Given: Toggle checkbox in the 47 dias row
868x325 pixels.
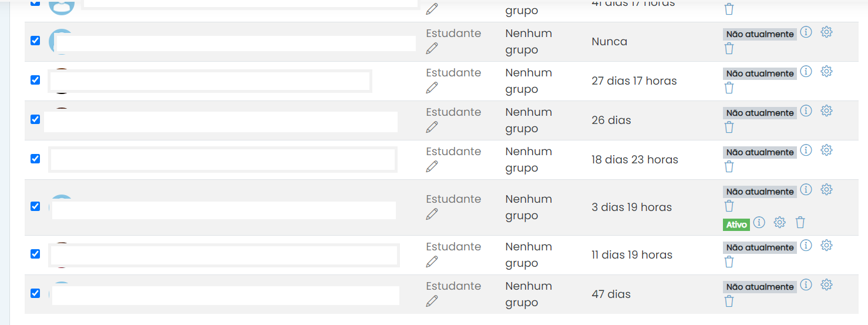Looking at the screenshot, I should point(35,293).
